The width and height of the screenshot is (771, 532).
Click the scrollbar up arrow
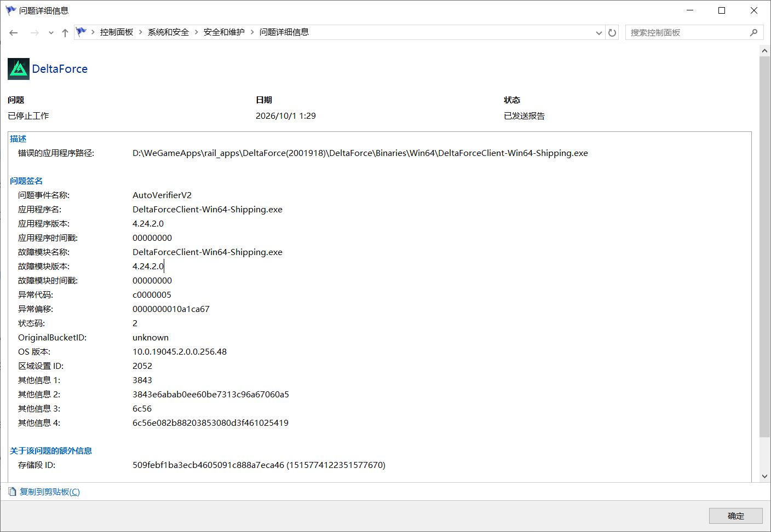coord(765,50)
